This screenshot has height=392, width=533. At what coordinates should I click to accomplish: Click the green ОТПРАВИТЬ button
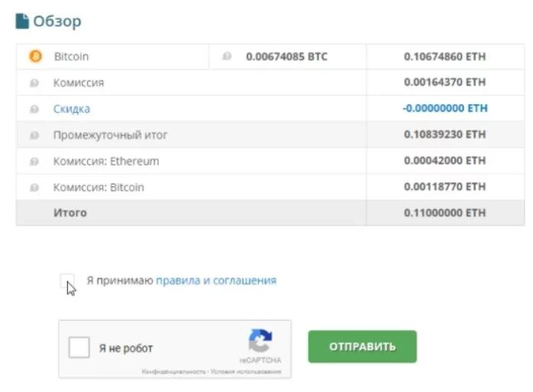pyautogui.click(x=363, y=346)
